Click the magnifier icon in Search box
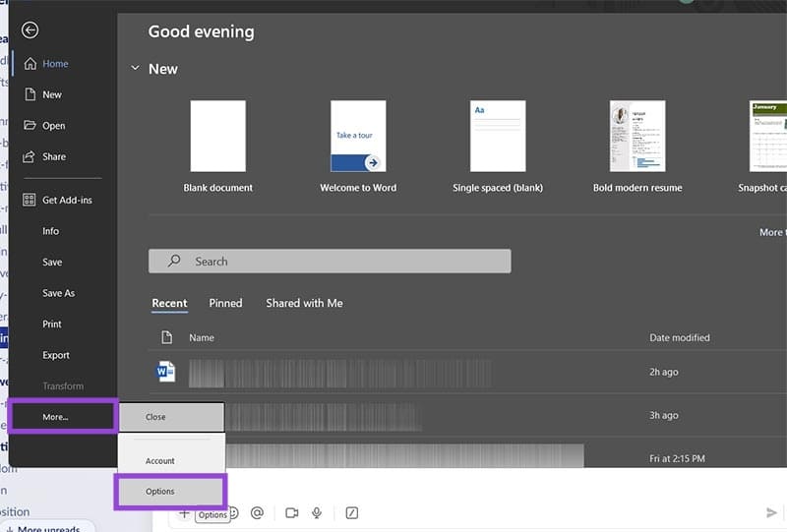The image size is (787, 532). click(x=174, y=261)
